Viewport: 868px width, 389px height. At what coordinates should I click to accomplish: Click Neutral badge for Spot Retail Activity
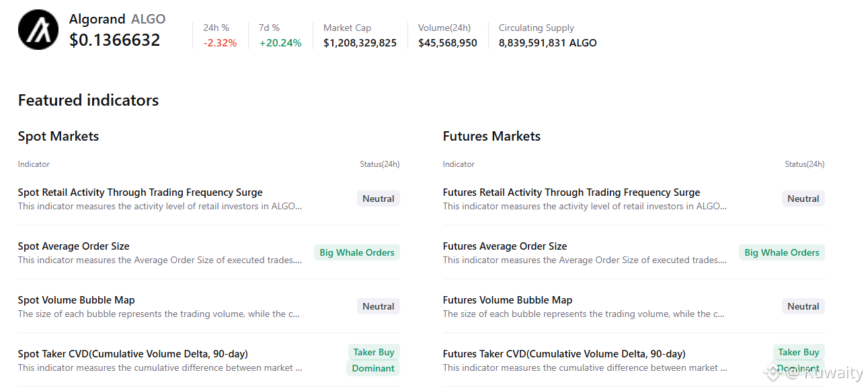coord(379,199)
